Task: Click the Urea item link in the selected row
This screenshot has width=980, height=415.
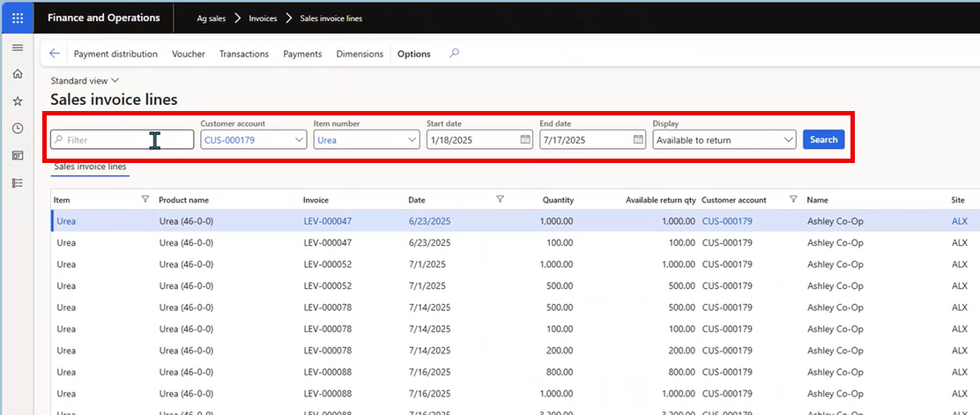Action: coord(66,221)
